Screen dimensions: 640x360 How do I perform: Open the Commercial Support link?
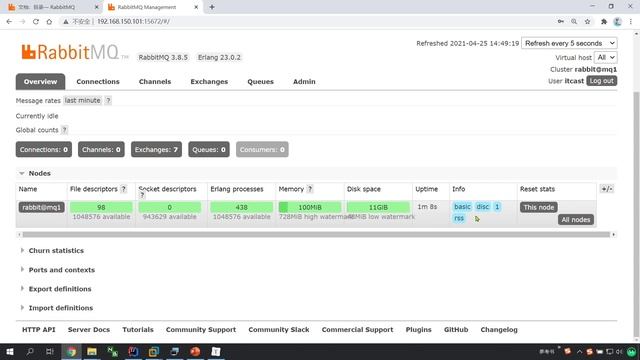click(357, 330)
